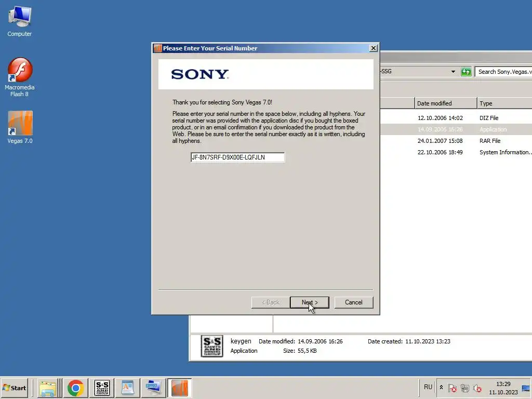This screenshot has height=399, width=532.
Task: Sort by Date modified column in Explorer
Action: [x=445, y=103]
